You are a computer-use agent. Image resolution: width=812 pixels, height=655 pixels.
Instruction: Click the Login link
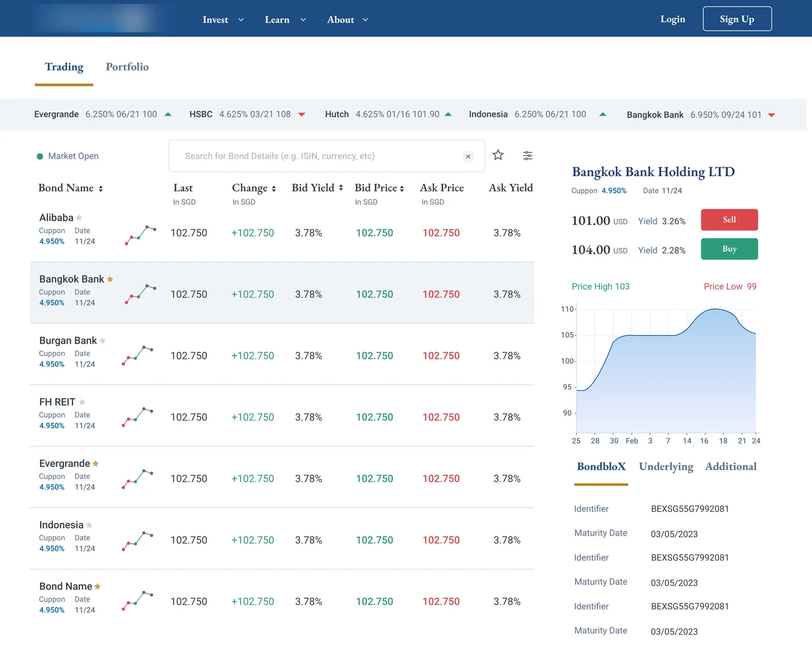click(673, 19)
